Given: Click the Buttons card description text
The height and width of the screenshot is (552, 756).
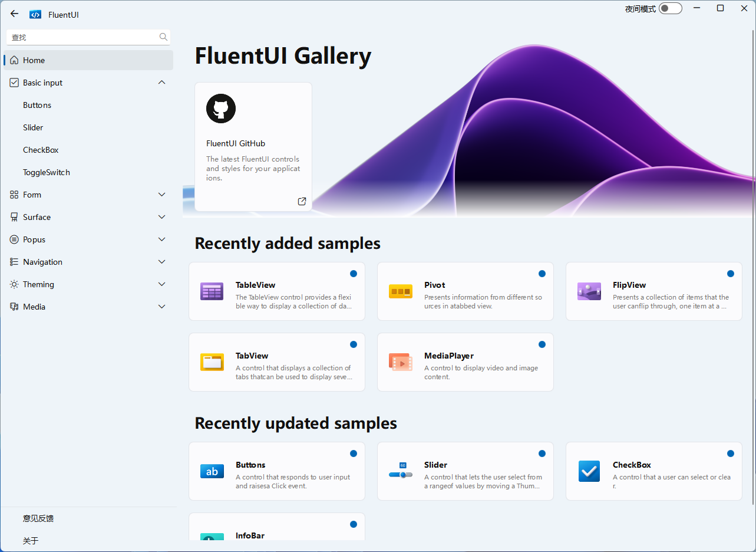Looking at the screenshot, I should 293,481.
